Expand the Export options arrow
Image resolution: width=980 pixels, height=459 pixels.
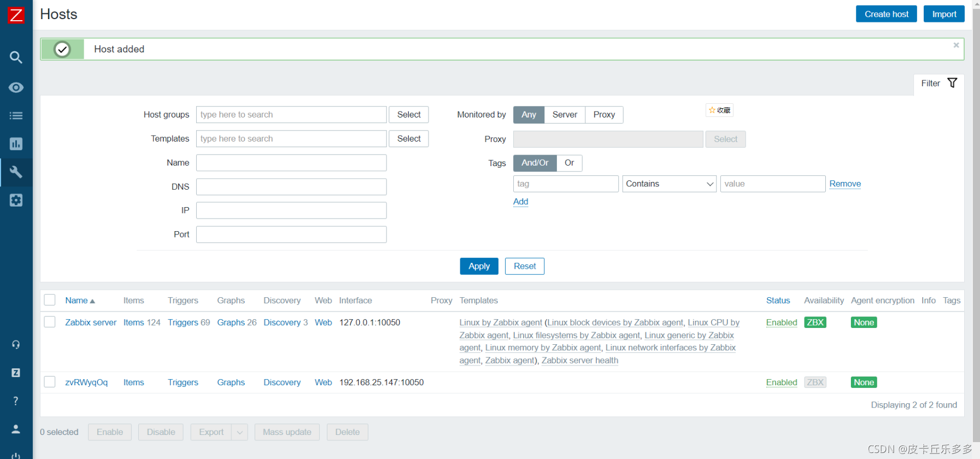pos(239,432)
